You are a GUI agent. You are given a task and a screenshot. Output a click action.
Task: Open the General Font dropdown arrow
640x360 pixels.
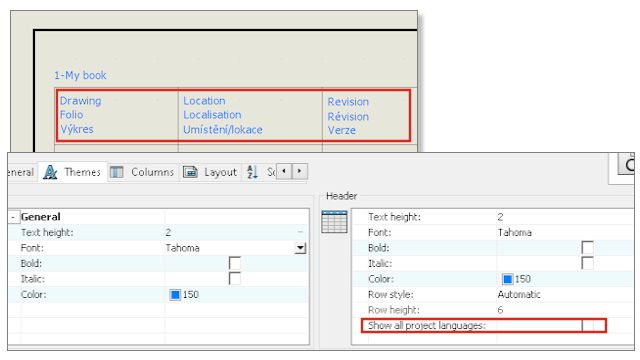(x=300, y=248)
